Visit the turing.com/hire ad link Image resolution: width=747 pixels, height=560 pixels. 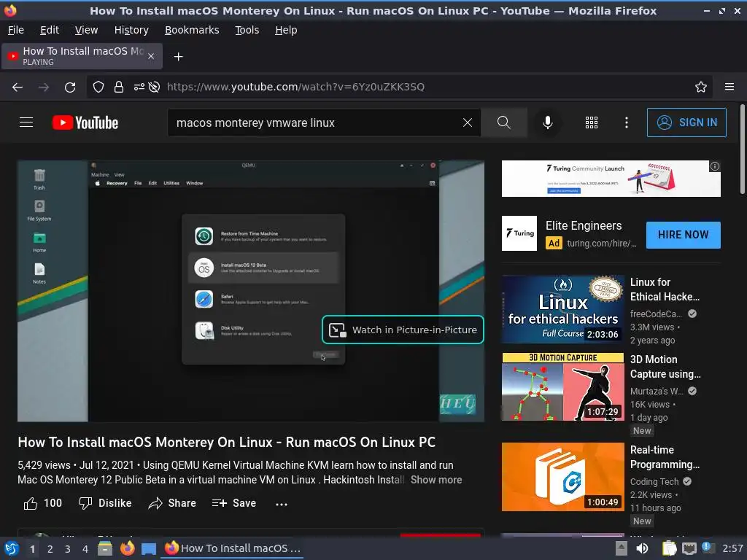[x=601, y=244]
